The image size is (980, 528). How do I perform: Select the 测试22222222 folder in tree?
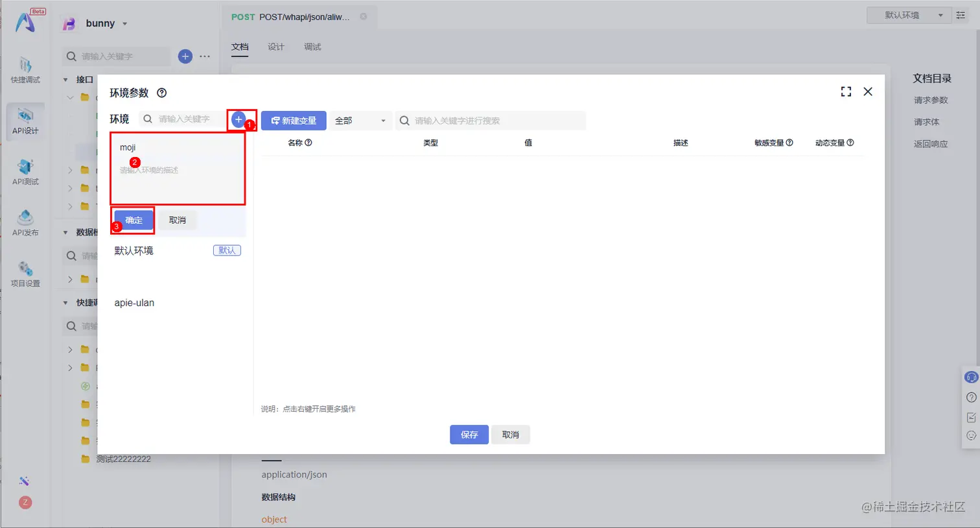click(123, 459)
